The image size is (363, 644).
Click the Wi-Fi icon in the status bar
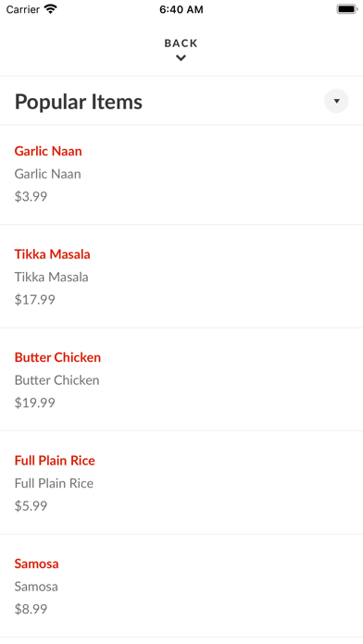[x=51, y=9]
